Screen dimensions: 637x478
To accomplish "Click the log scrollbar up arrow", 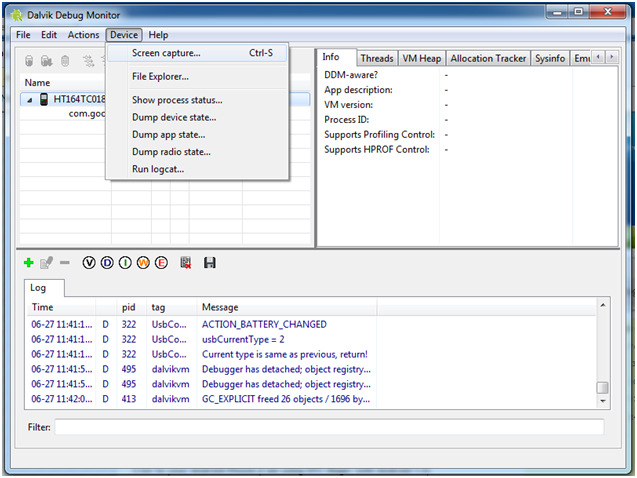I will point(602,305).
